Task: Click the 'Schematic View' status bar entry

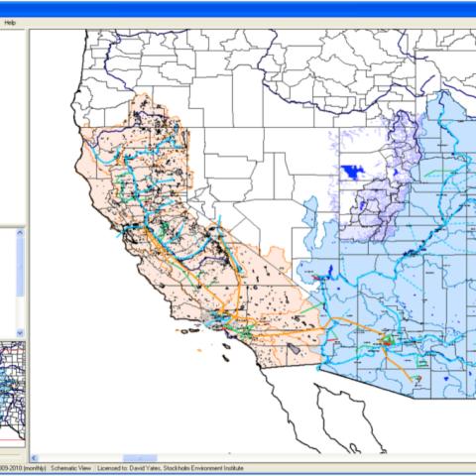Action: pyautogui.click(x=71, y=468)
